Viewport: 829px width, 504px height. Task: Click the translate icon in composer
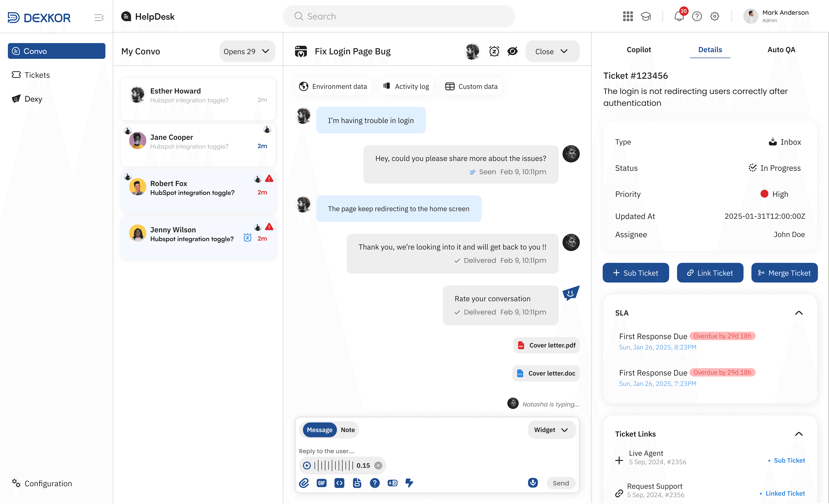[x=392, y=483]
